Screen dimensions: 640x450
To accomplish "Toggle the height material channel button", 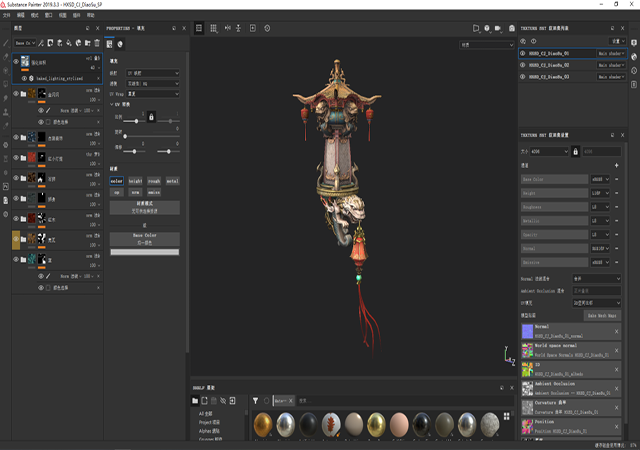I will click(x=135, y=181).
